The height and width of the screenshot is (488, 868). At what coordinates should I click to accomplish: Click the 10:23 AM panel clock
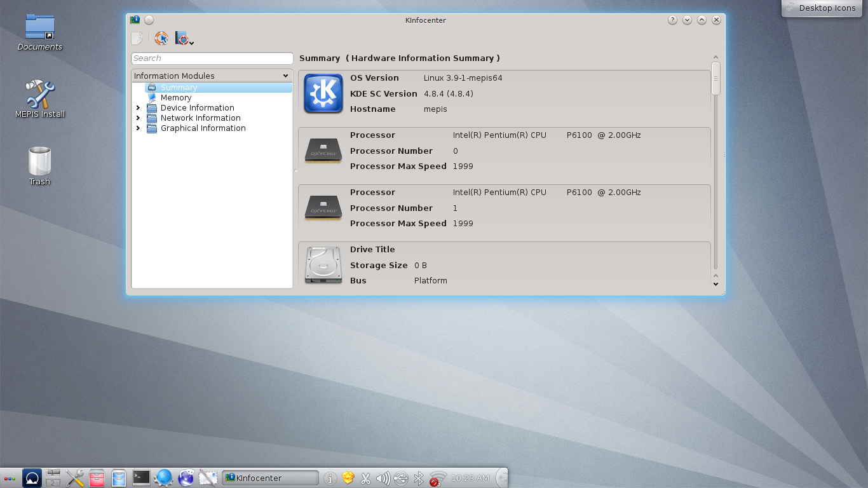pyautogui.click(x=470, y=478)
